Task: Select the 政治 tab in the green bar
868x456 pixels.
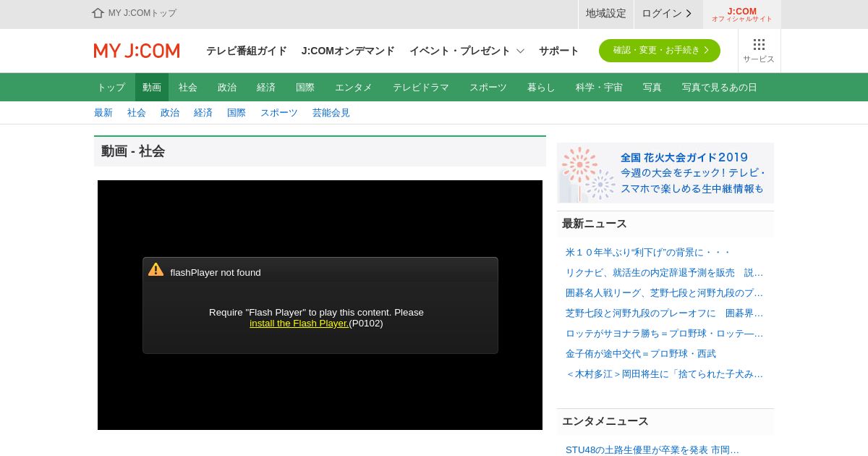Action: tap(227, 88)
